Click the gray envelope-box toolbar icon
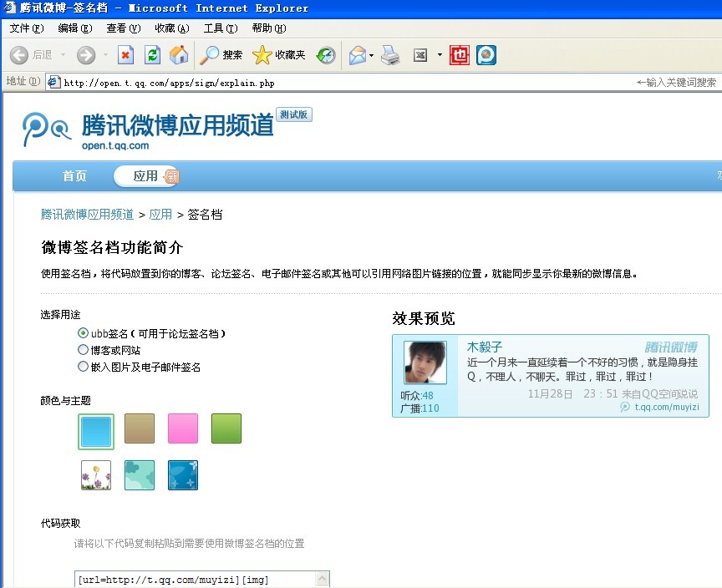This screenshot has width=722, height=588. point(420,55)
